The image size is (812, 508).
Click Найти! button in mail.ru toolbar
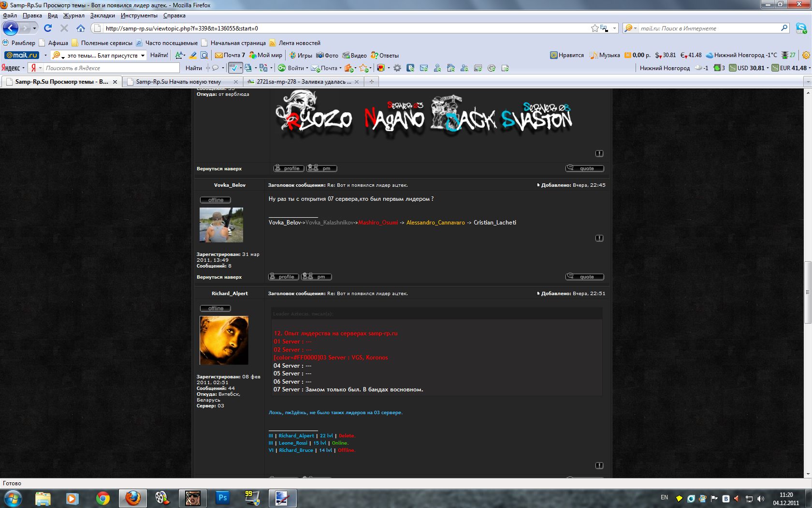(x=159, y=55)
